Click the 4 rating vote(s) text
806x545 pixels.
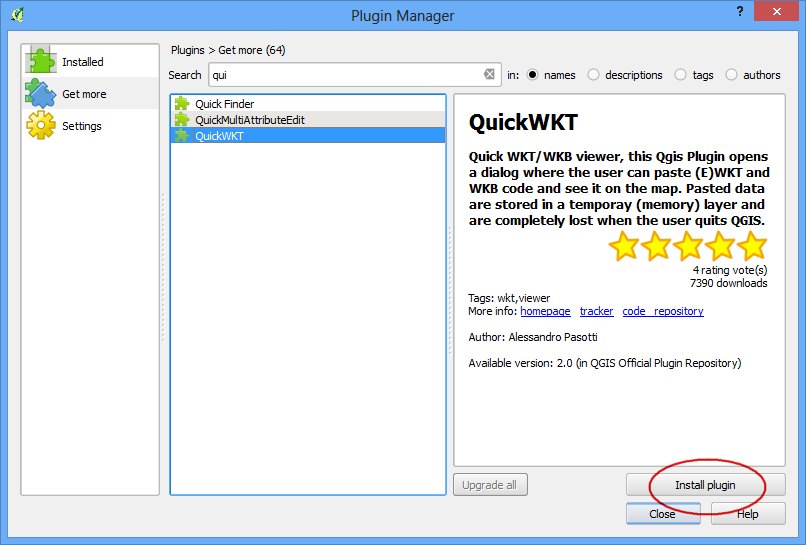click(729, 270)
